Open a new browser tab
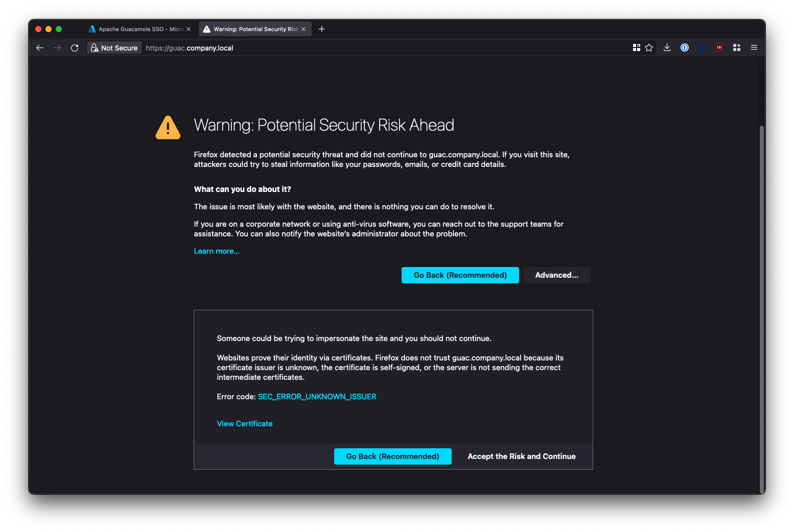This screenshot has height=532, width=794. click(x=321, y=29)
